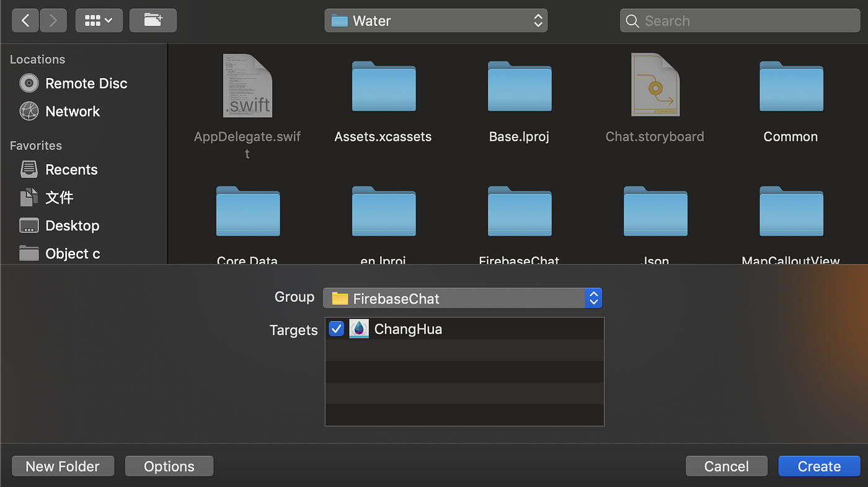The width and height of the screenshot is (868, 487).
Task: Select the AppDelegate.swift file icon
Action: click(247, 86)
